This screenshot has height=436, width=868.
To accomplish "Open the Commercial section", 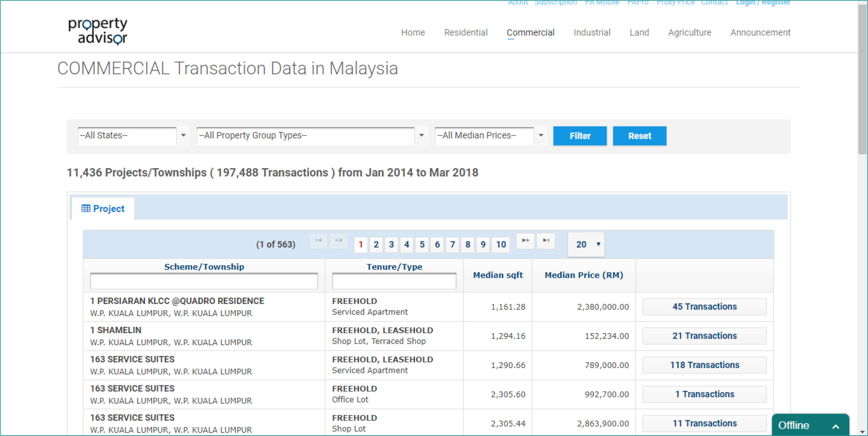I will click(530, 33).
